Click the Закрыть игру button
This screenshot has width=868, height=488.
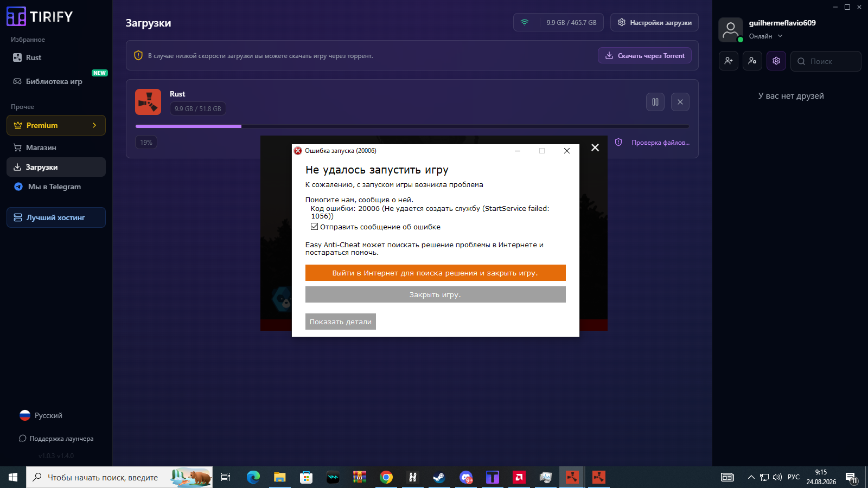tap(436, 294)
